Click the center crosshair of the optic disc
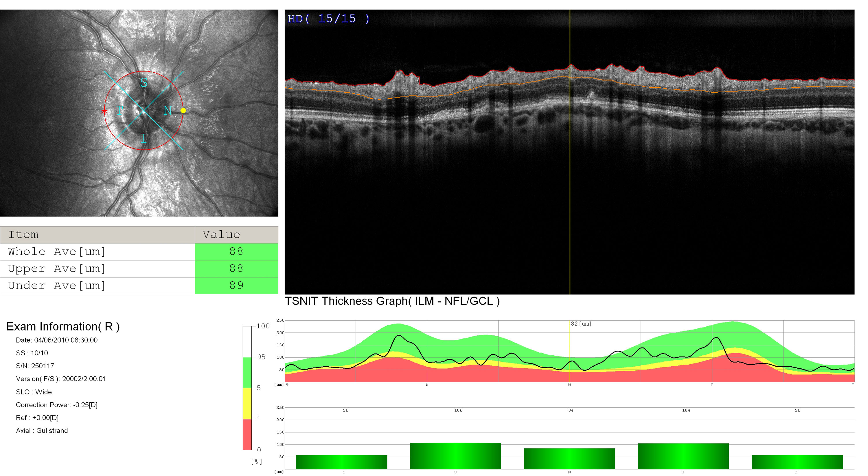 pos(144,111)
